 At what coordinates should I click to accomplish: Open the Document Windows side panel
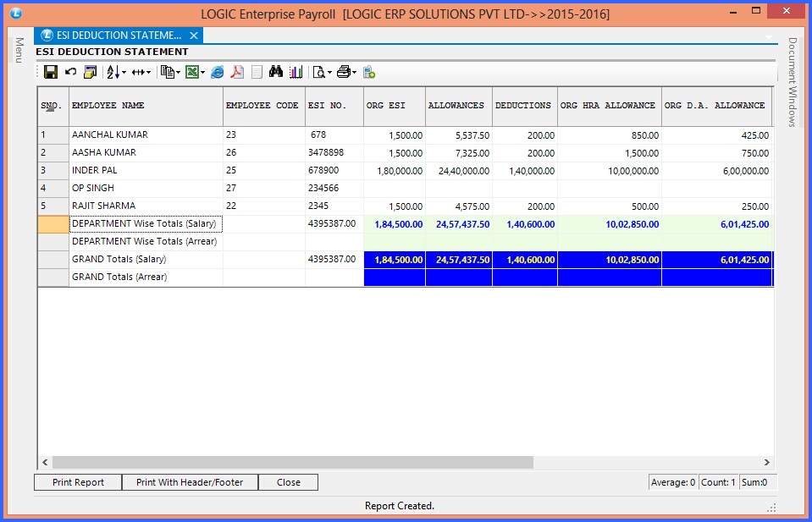pyautogui.click(x=792, y=82)
